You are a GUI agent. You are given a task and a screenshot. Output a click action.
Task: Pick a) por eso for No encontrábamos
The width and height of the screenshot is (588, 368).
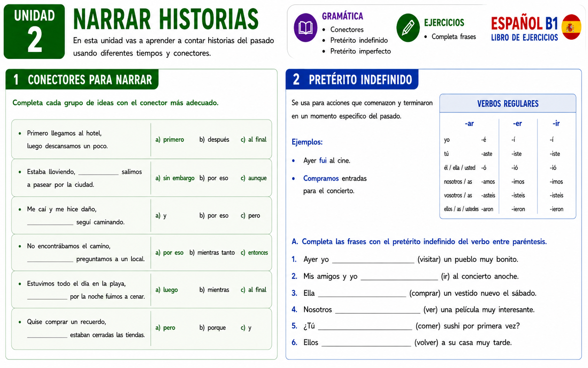point(169,253)
